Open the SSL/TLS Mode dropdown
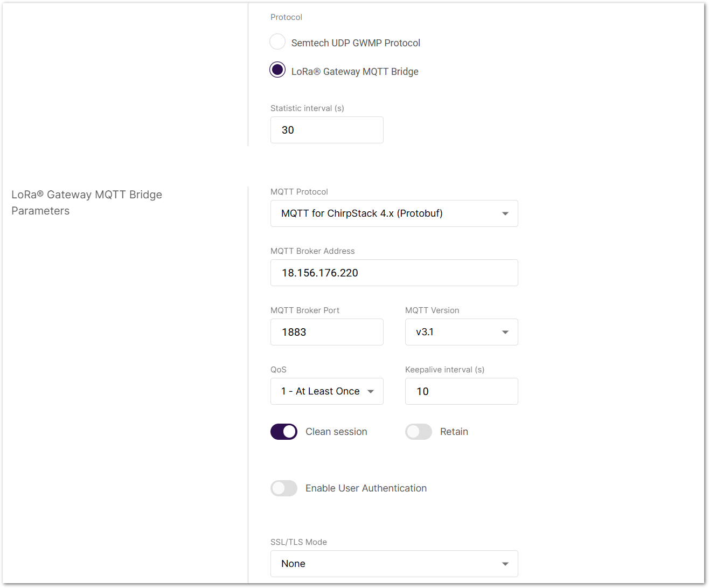This screenshot has width=709, height=588. pos(394,564)
